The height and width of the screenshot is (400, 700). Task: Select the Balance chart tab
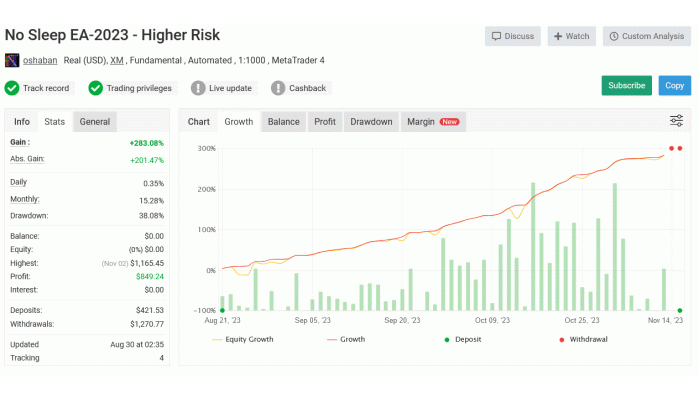coord(283,122)
